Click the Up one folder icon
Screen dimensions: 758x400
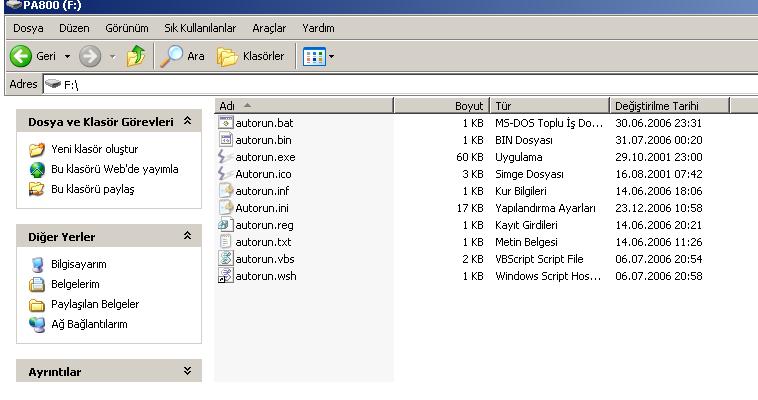coord(135,56)
